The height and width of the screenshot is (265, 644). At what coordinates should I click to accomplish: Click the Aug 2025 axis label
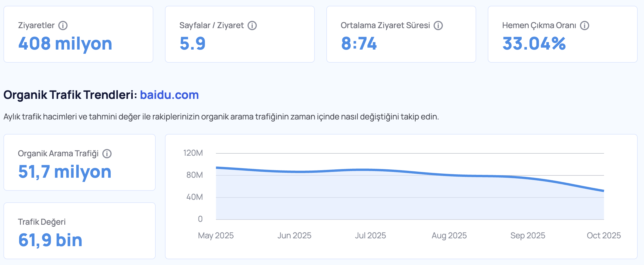(449, 235)
